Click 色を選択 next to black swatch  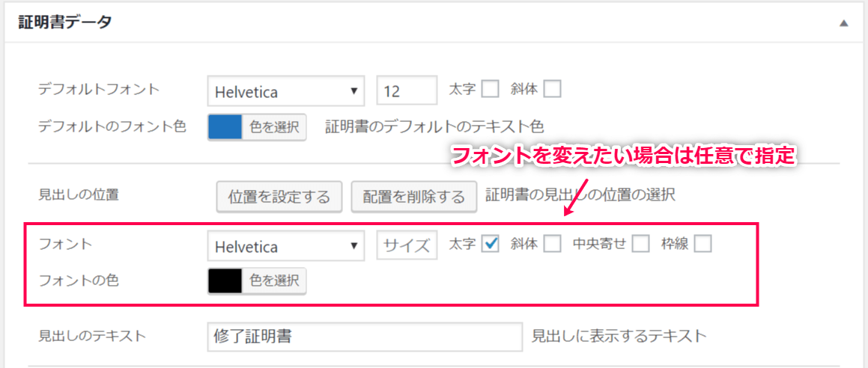(274, 280)
